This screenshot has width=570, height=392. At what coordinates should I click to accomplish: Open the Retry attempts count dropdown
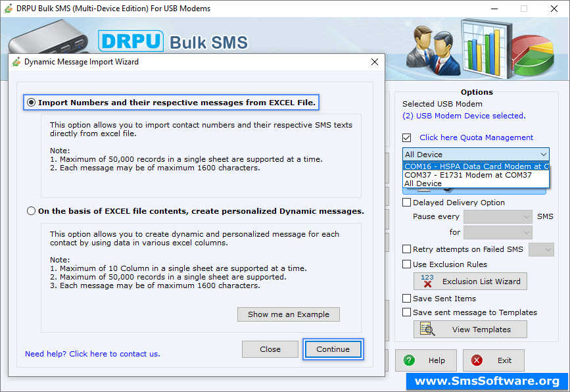pos(541,249)
